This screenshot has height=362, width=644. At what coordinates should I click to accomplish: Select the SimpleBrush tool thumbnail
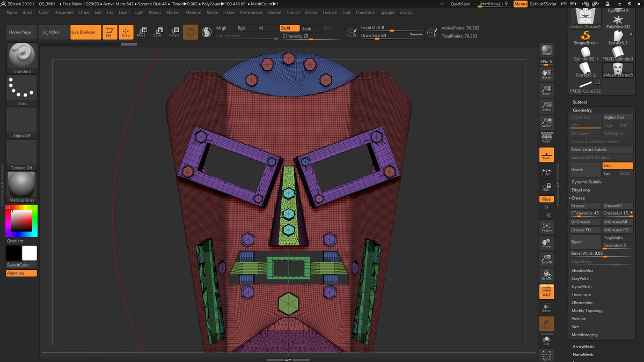586,38
